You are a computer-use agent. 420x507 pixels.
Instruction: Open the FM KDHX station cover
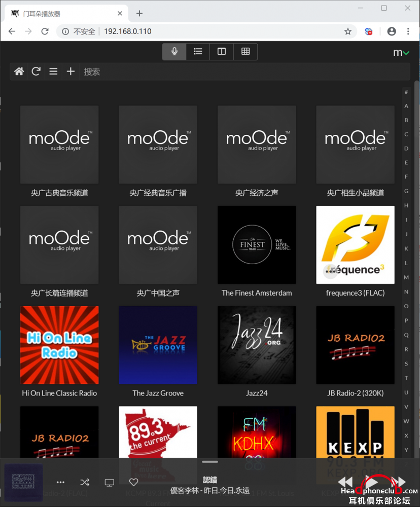(257, 432)
